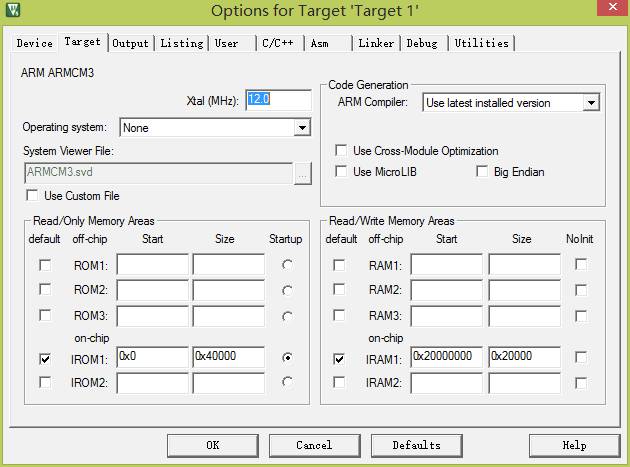The width and height of the screenshot is (630, 467).
Task: Select ROM2 Startup radio button
Action: click(x=287, y=290)
